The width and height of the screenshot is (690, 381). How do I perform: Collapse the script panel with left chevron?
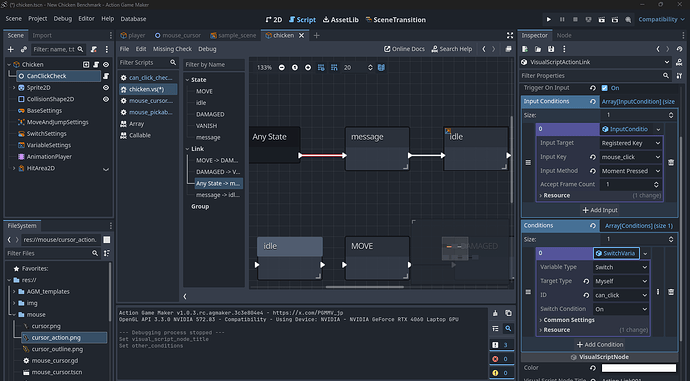coord(185,297)
